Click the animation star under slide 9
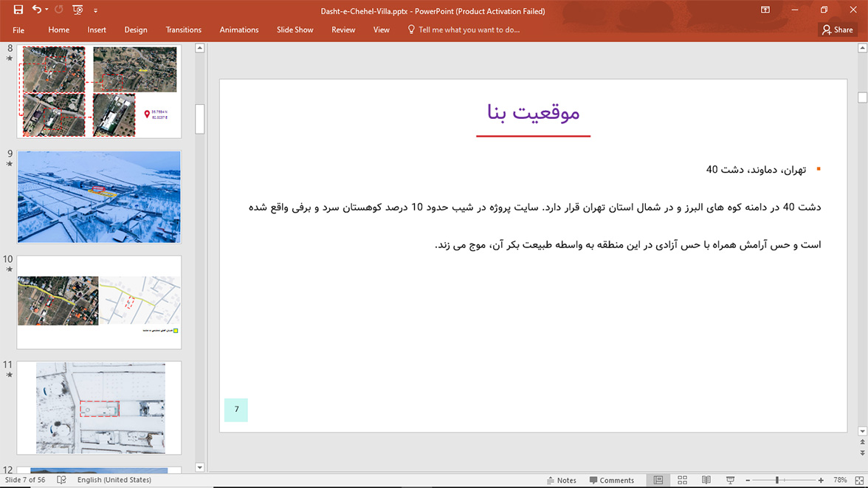868x488 pixels. [10, 164]
